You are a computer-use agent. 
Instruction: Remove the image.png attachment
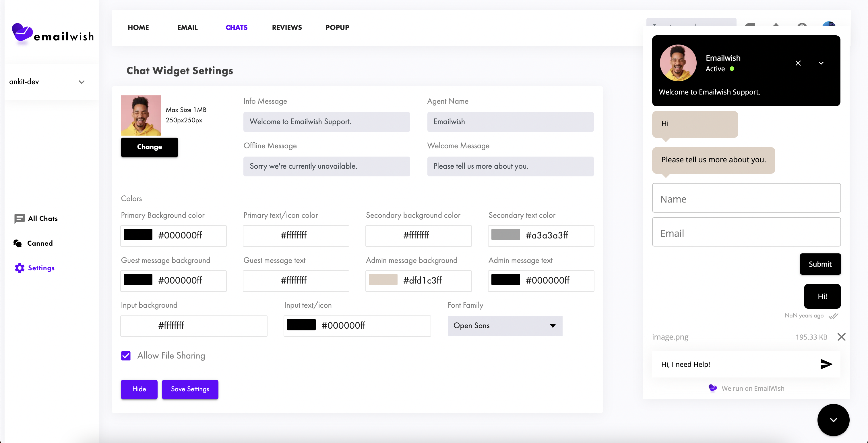841,337
